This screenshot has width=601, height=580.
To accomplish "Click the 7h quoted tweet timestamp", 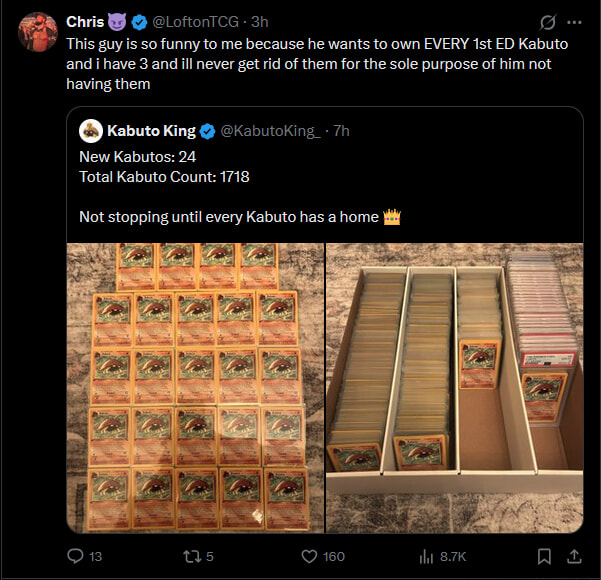I will (x=340, y=130).
